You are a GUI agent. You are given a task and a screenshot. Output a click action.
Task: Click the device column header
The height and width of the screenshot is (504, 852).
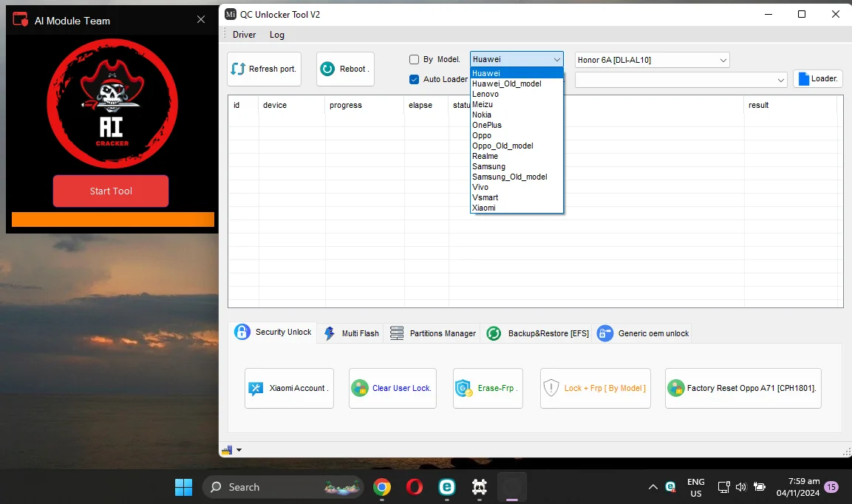292,106
